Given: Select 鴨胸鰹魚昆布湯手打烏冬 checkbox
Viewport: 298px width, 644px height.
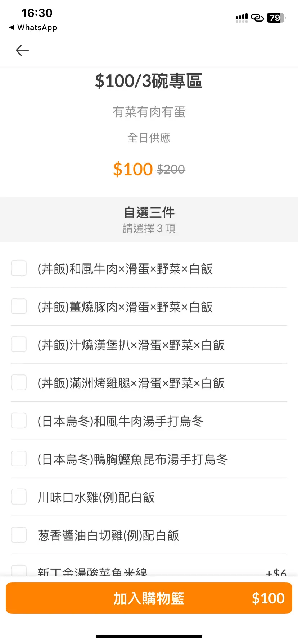Looking at the screenshot, I should point(19,459).
